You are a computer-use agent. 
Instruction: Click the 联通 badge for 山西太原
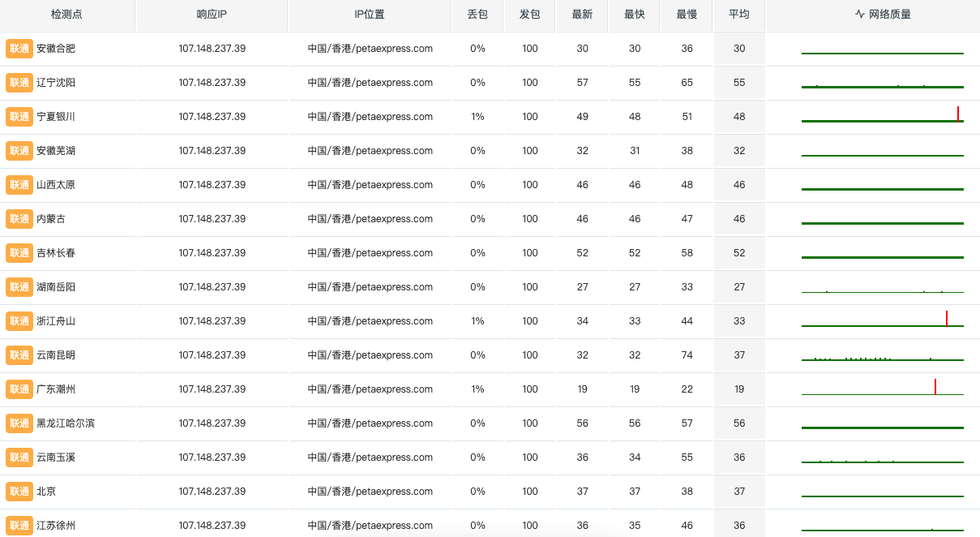tap(19, 185)
